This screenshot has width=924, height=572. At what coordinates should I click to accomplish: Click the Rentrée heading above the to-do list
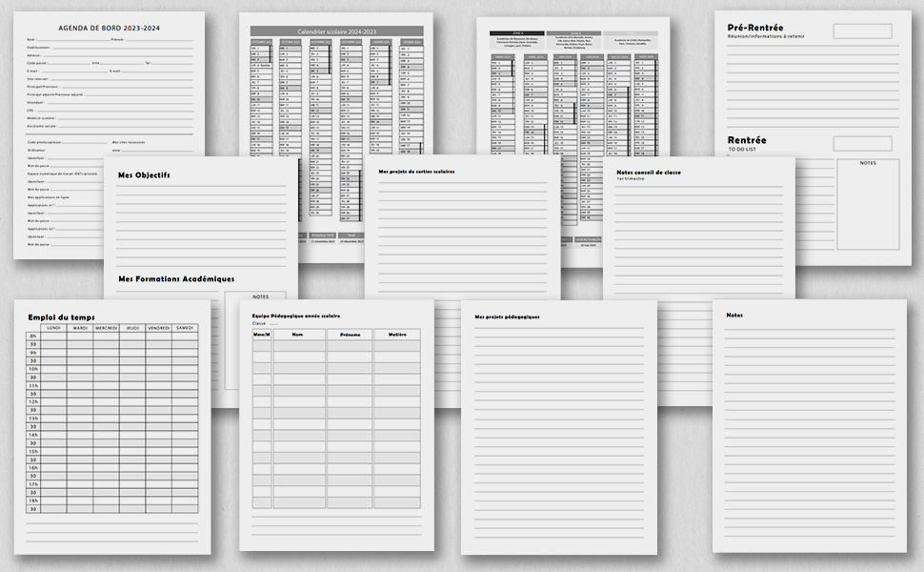pos(748,140)
